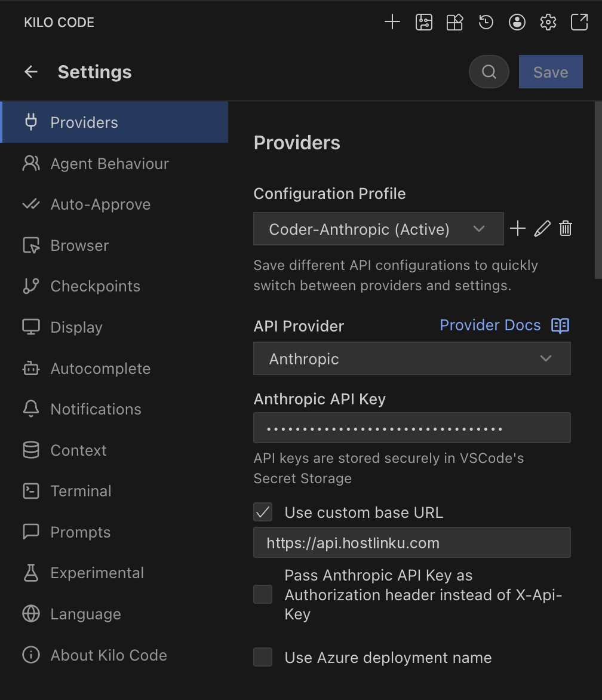The image size is (602, 700).
Task: Open Experimental settings section
Action: point(115,573)
